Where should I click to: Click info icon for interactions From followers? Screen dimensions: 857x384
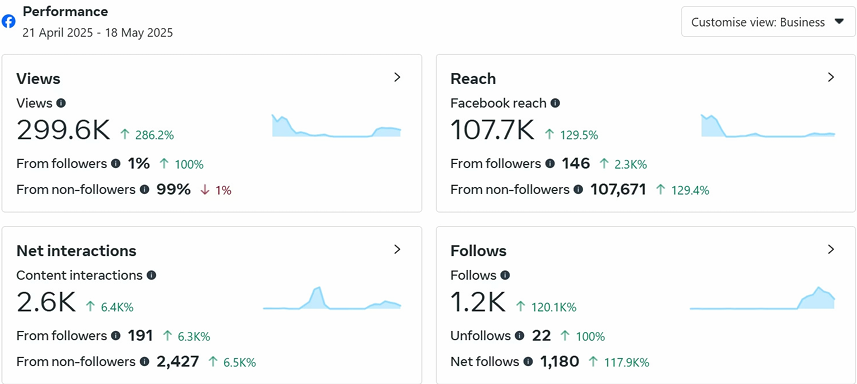[116, 335]
